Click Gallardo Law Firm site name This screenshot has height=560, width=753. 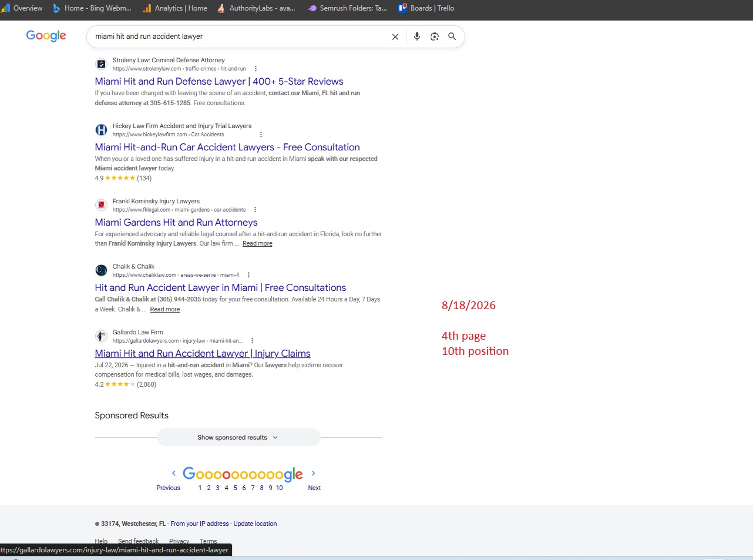[x=138, y=333]
